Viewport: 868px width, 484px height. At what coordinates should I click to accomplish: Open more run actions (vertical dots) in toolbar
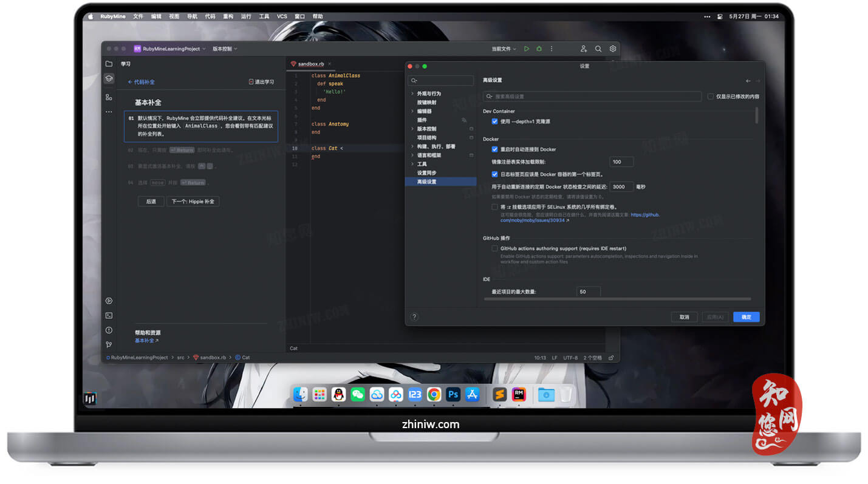pyautogui.click(x=551, y=49)
